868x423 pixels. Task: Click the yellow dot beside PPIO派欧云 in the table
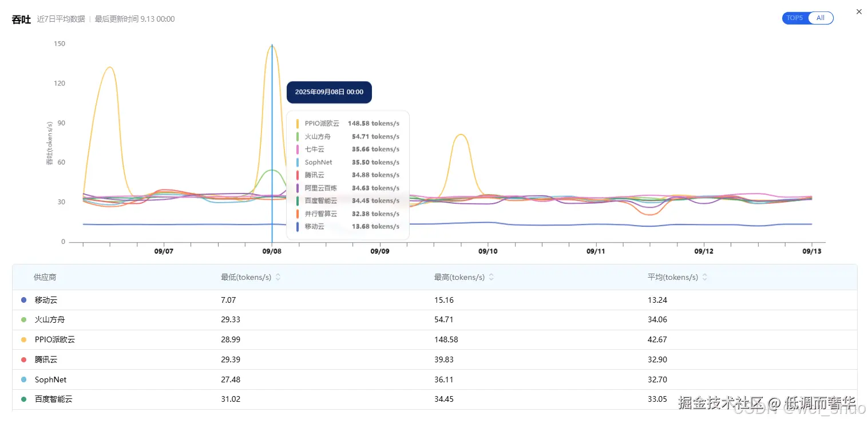pyautogui.click(x=23, y=339)
